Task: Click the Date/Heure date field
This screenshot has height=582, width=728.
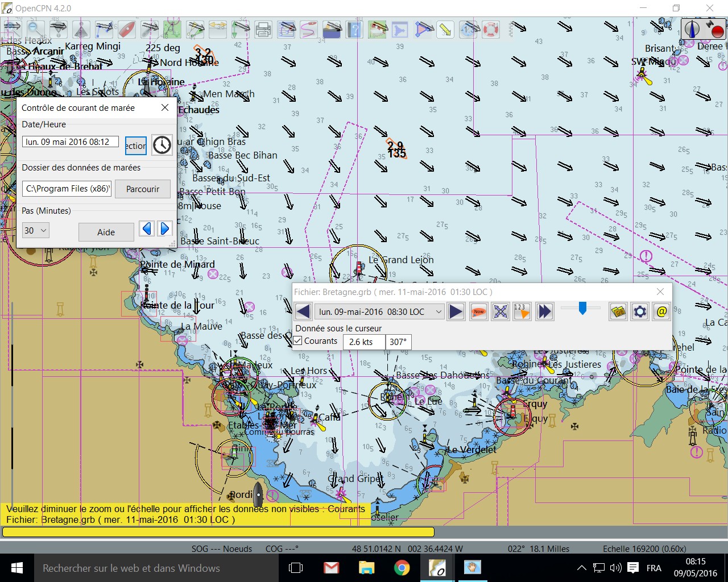Action: click(71, 142)
